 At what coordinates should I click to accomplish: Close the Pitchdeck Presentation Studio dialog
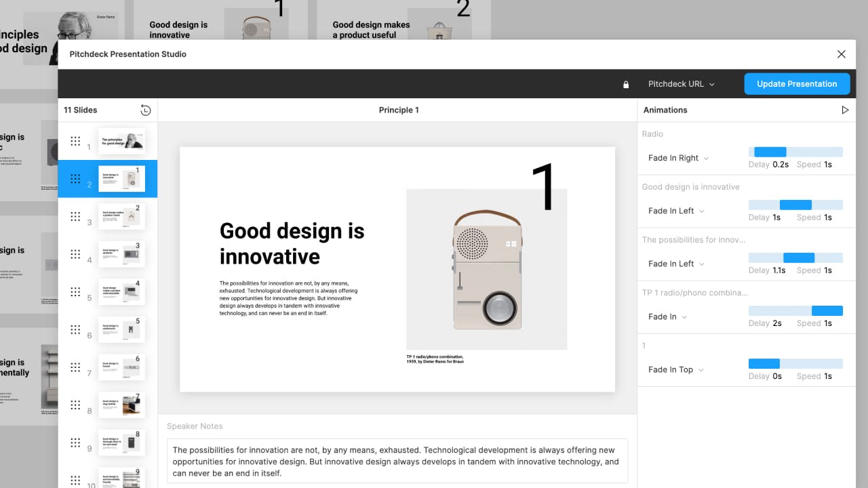point(841,54)
